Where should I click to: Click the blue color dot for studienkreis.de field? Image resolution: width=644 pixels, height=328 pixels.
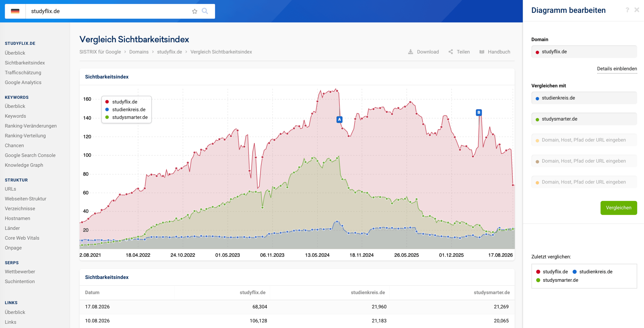pyautogui.click(x=537, y=98)
